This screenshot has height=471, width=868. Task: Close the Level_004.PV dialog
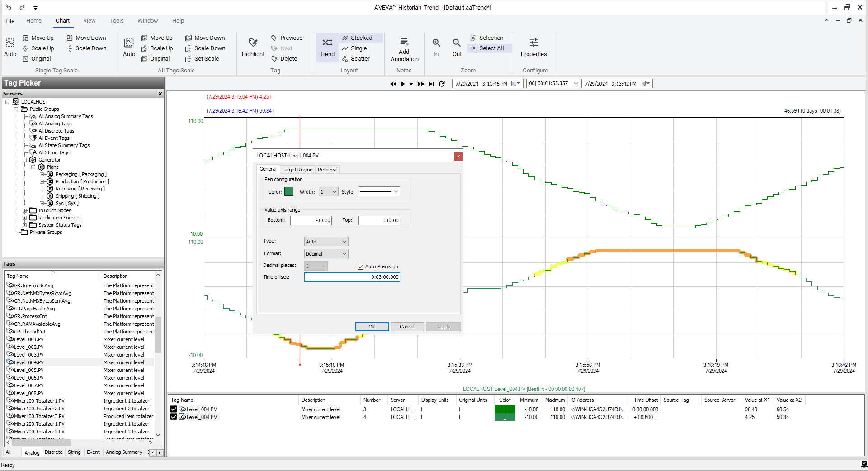coord(458,156)
